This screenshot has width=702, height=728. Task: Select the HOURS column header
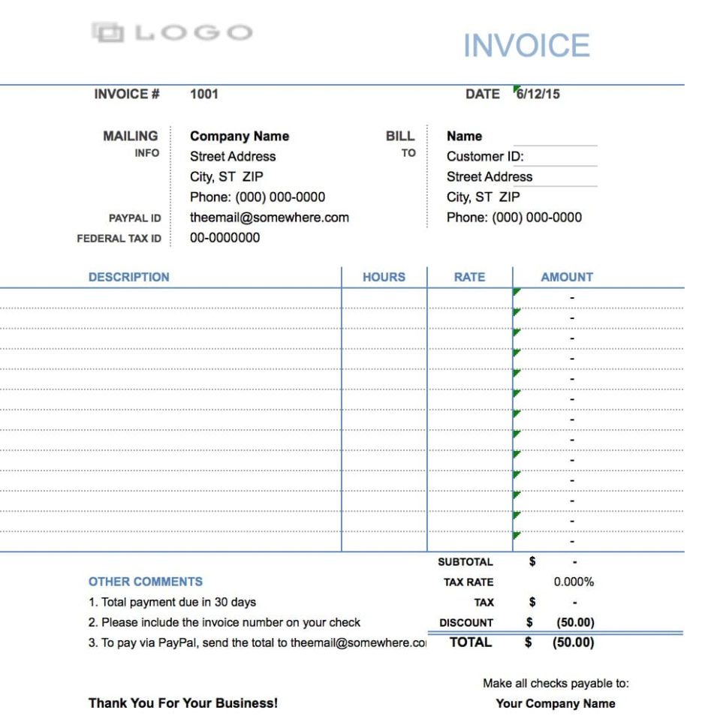tap(383, 277)
